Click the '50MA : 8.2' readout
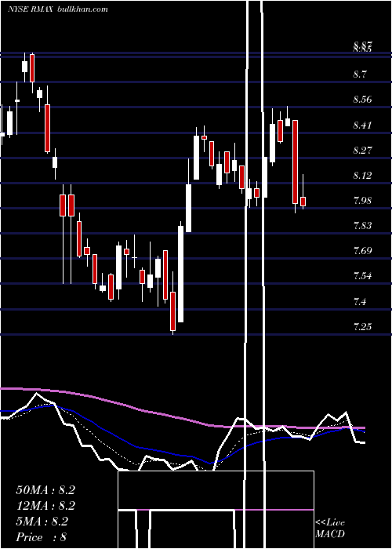The image size is (392, 549). tap(45, 490)
